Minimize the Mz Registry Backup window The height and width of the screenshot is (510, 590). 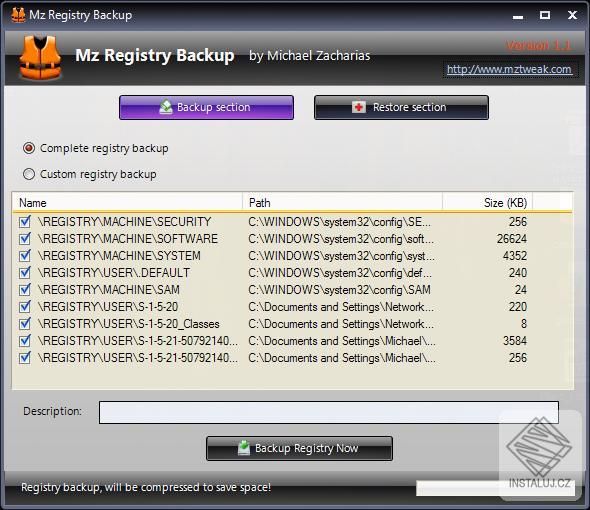(518, 15)
